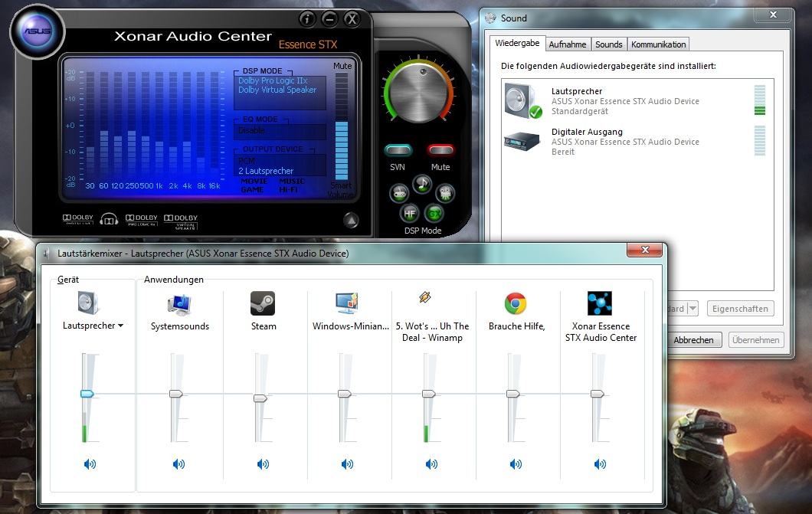Click the Dolby Pro Logic IIx logo
This screenshot has width=812, height=514.
pos(142,220)
